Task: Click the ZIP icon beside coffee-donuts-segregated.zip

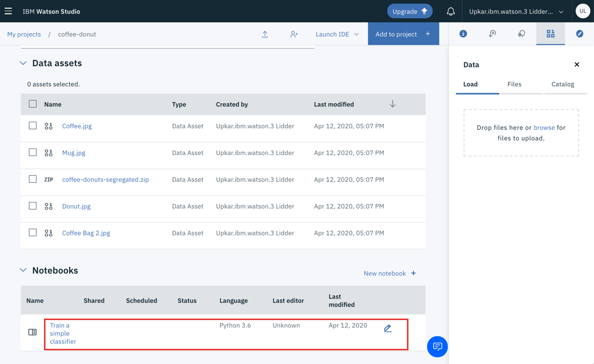Action: (49, 180)
